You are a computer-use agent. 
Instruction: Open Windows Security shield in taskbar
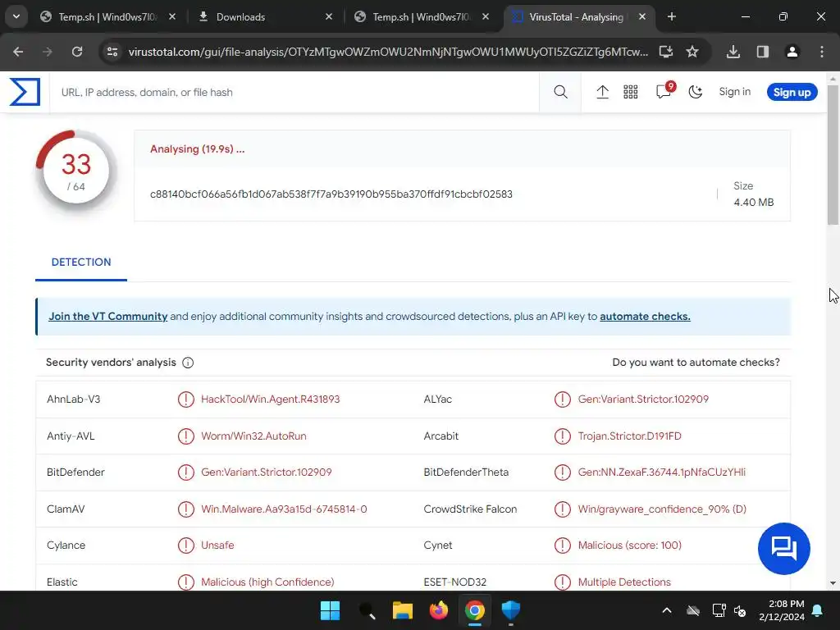[510, 610]
